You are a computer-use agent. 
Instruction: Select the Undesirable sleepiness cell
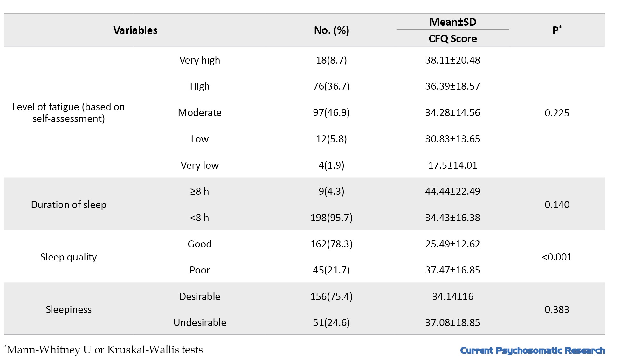[x=200, y=323]
